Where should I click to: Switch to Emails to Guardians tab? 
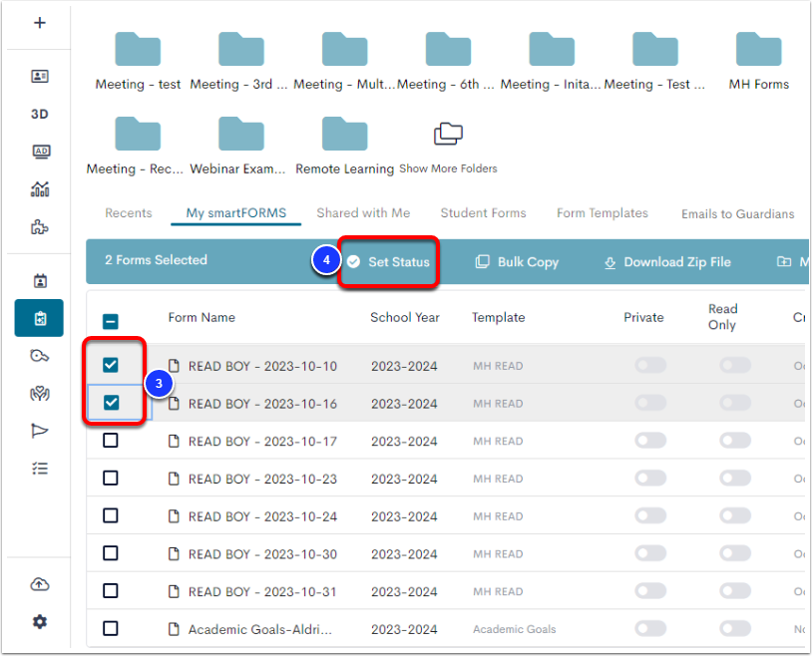click(737, 213)
